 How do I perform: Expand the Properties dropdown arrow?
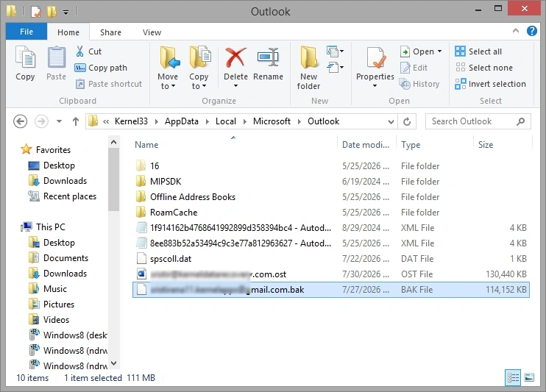pyautogui.click(x=375, y=85)
